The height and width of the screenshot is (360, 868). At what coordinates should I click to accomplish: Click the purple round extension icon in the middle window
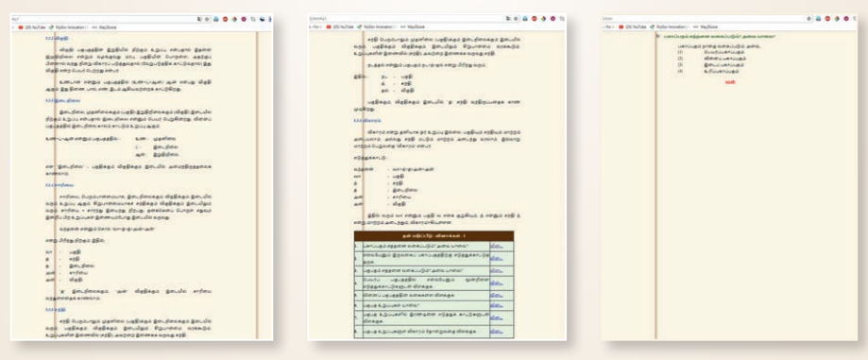[x=553, y=18]
